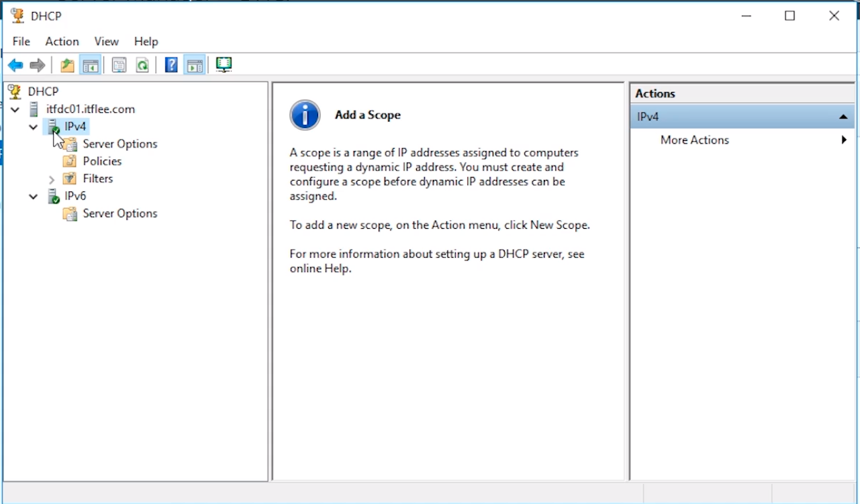Select IPv4 header in Actions pane
860x504 pixels.
coord(743,117)
